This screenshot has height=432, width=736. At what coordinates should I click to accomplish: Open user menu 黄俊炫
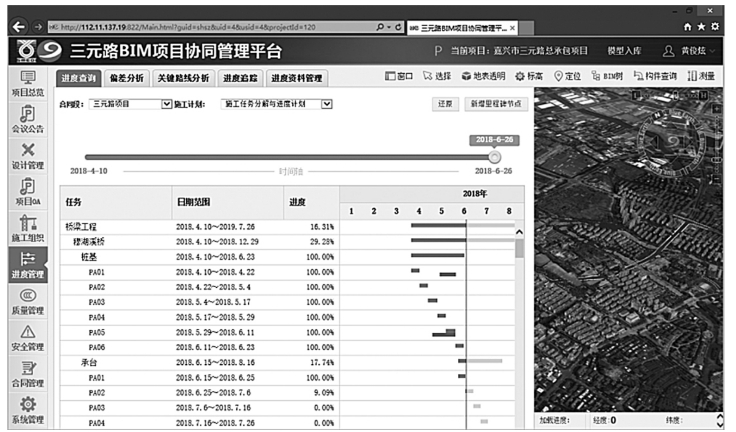pyautogui.click(x=689, y=51)
